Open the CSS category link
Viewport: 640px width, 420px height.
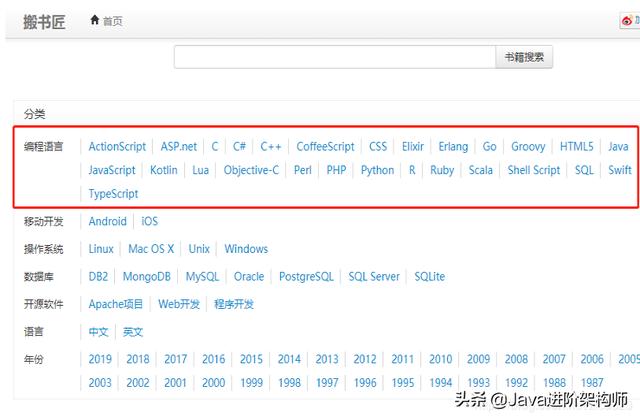[x=378, y=147]
